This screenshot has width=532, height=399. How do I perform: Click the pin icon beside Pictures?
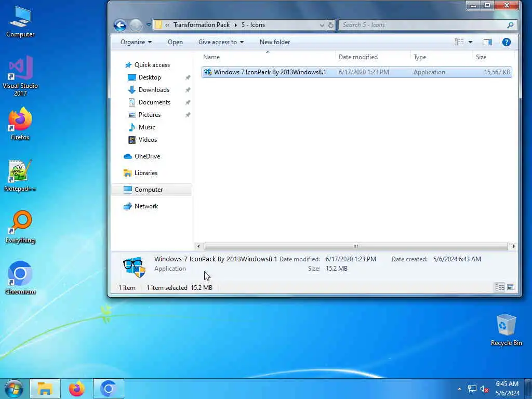[x=188, y=115]
